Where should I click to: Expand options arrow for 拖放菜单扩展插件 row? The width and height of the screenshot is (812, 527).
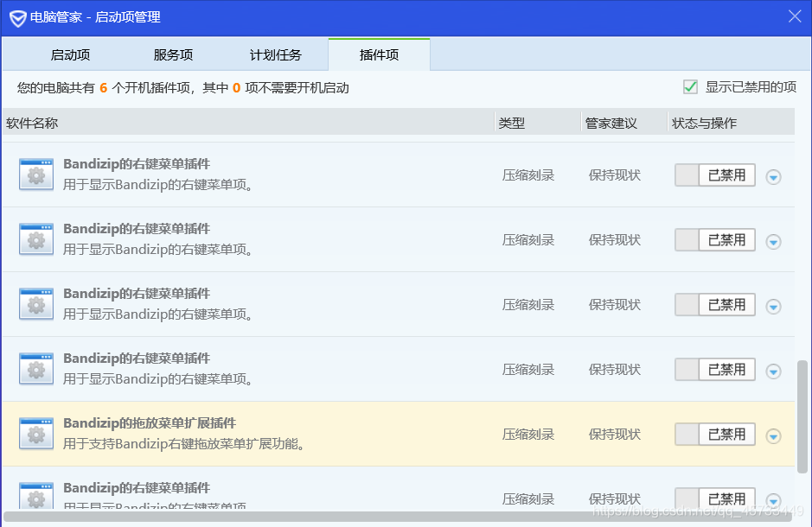pos(773,436)
